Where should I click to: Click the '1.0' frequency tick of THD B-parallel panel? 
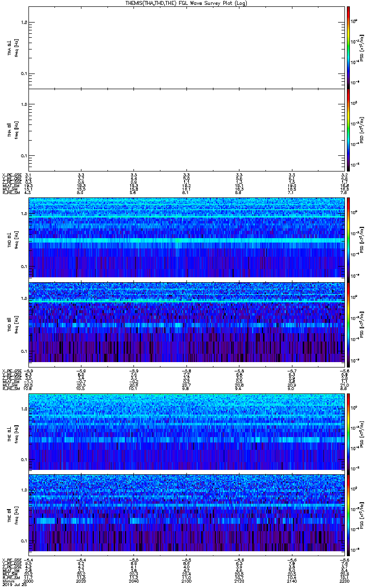tap(24, 298)
